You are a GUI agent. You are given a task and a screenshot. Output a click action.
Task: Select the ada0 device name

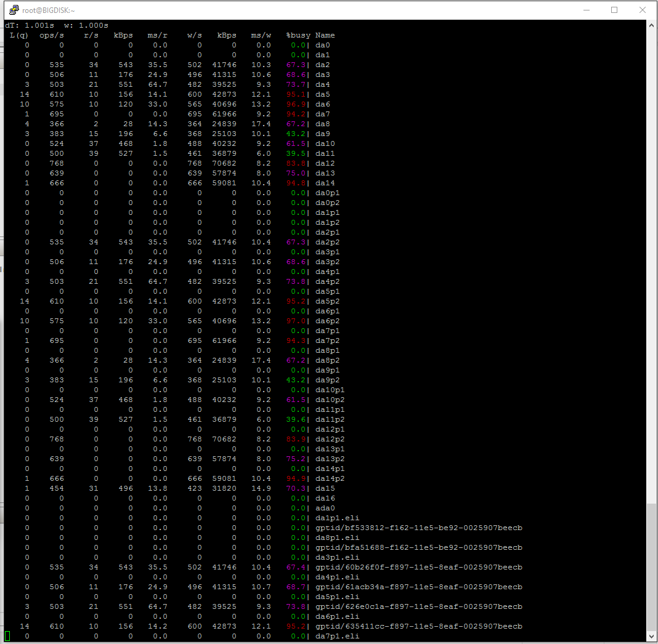pos(325,508)
